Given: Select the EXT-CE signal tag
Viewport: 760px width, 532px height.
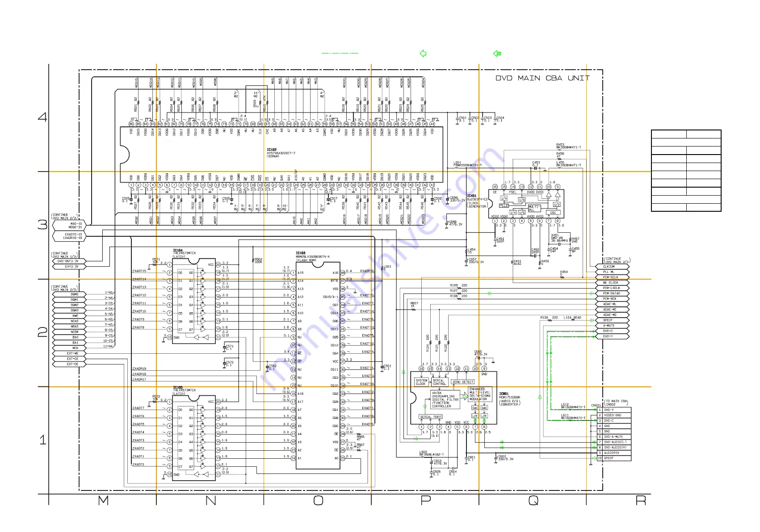Looking at the screenshot, I should tap(68, 359).
